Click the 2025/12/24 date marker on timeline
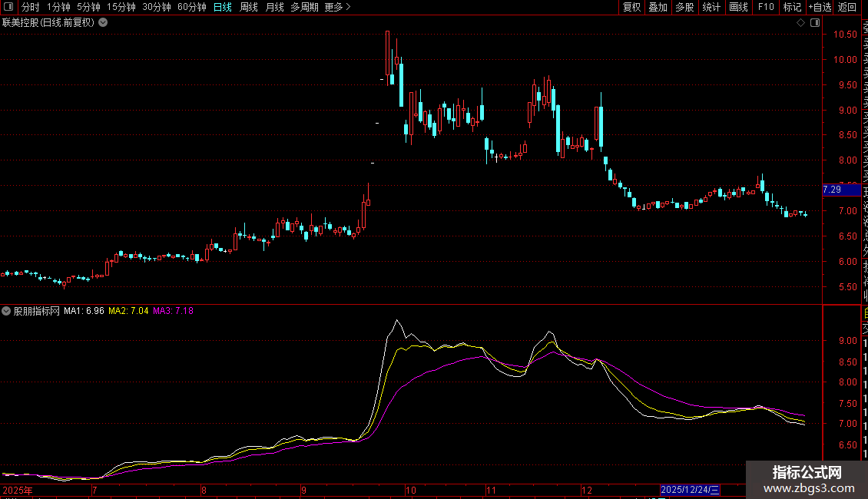This screenshot has height=499, width=868. [x=691, y=490]
